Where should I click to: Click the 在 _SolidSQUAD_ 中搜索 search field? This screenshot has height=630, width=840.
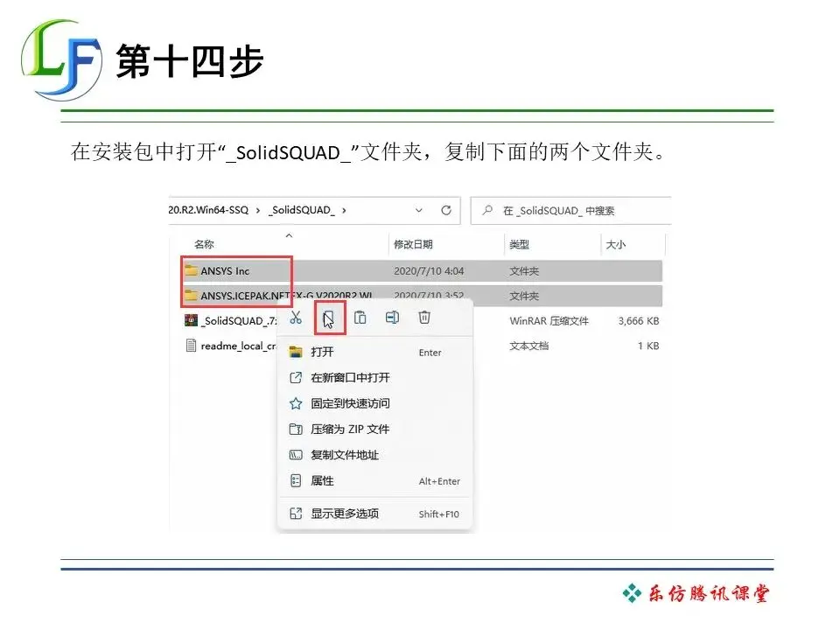tap(571, 211)
